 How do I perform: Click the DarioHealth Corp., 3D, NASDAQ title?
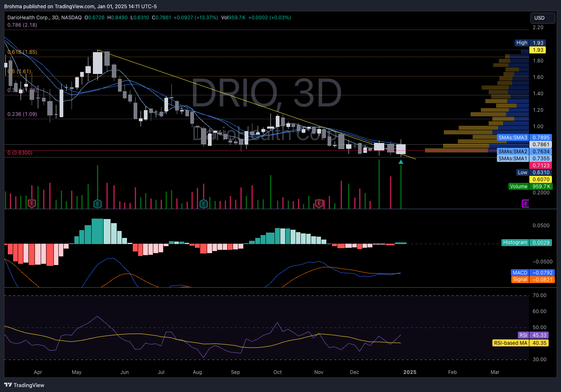44,18
